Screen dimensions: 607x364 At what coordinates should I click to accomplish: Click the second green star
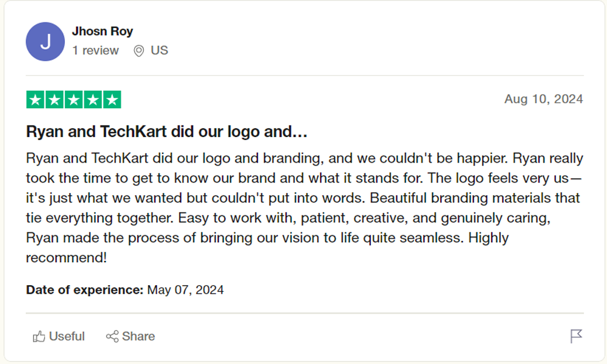point(55,100)
